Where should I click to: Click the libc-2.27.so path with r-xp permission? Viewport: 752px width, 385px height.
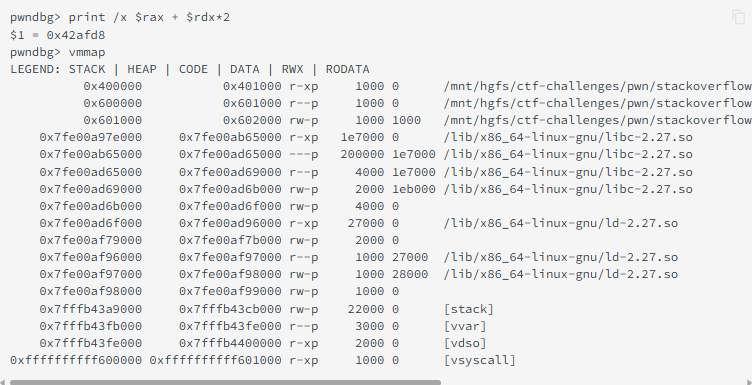[x=568, y=138]
